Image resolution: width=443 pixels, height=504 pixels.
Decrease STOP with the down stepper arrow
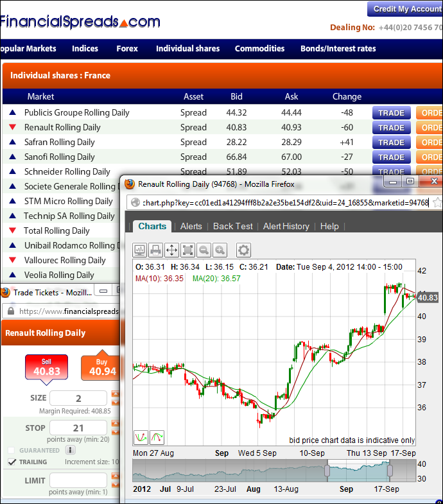pyautogui.click(x=115, y=431)
